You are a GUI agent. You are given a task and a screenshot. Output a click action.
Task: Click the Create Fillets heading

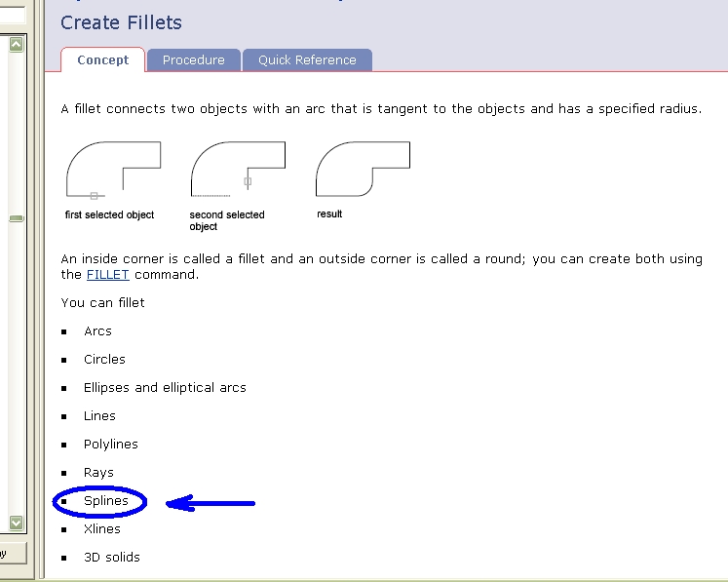[x=121, y=22]
